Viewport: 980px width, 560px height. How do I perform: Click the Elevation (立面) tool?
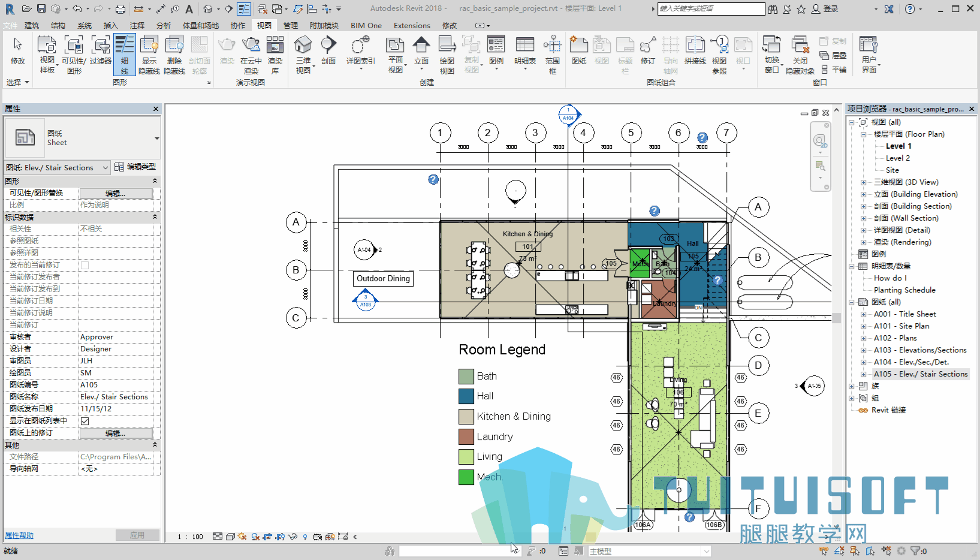pyautogui.click(x=421, y=53)
